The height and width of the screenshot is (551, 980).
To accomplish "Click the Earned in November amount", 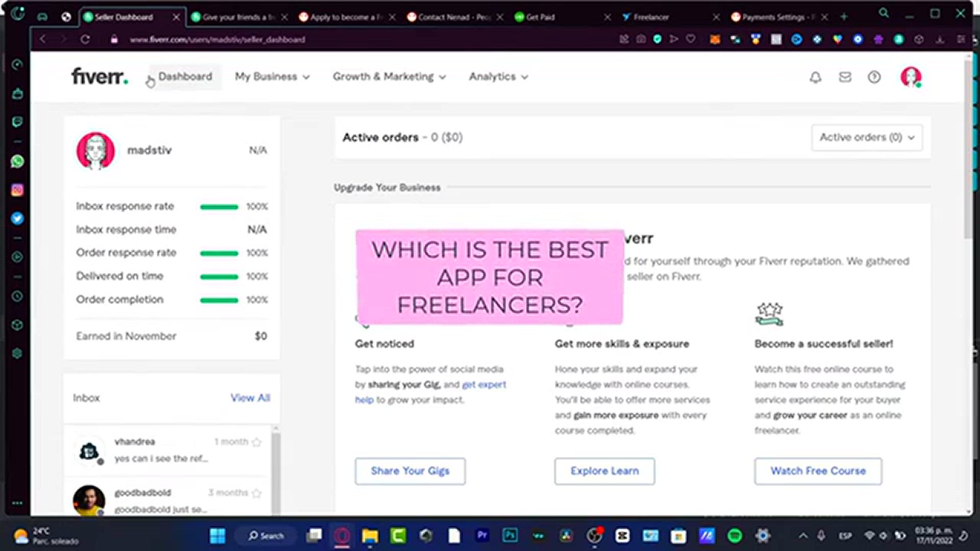I will coord(261,336).
